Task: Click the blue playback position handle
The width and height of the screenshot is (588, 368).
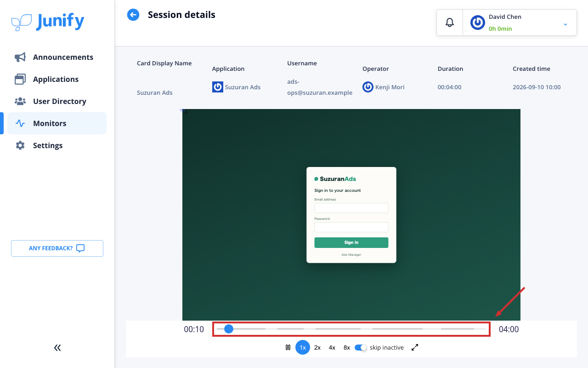Action: [x=229, y=329]
